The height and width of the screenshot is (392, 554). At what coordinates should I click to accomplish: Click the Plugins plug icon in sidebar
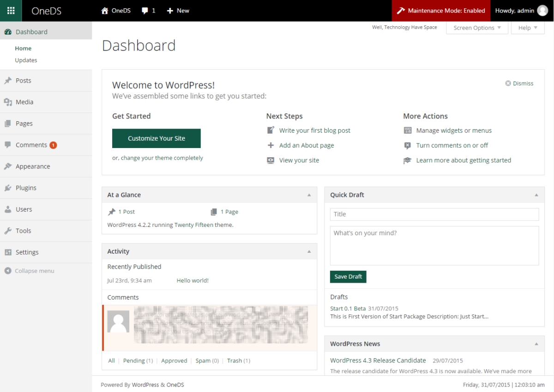point(8,188)
